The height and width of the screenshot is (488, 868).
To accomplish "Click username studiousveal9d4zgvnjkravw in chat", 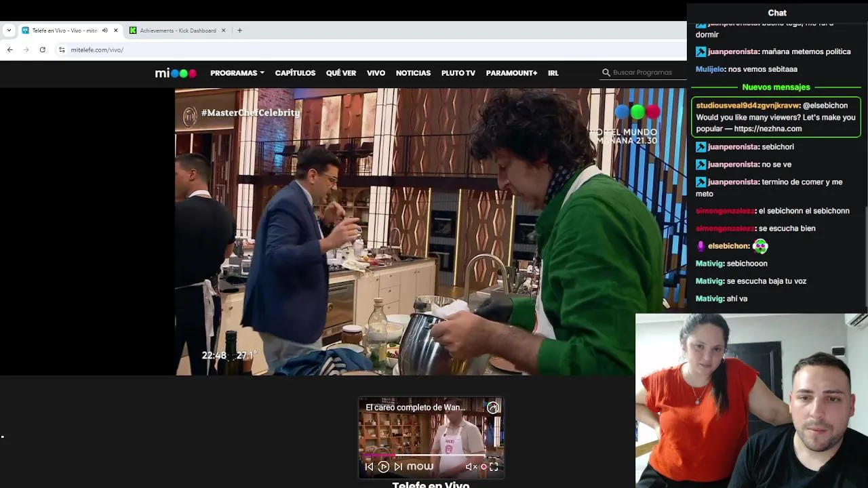I will click(x=748, y=106).
